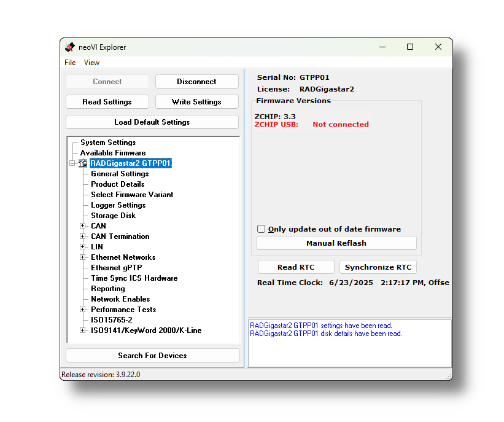Click the Disconnect button
504x422 pixels.
pyautogui.click(x=196, y=82)
